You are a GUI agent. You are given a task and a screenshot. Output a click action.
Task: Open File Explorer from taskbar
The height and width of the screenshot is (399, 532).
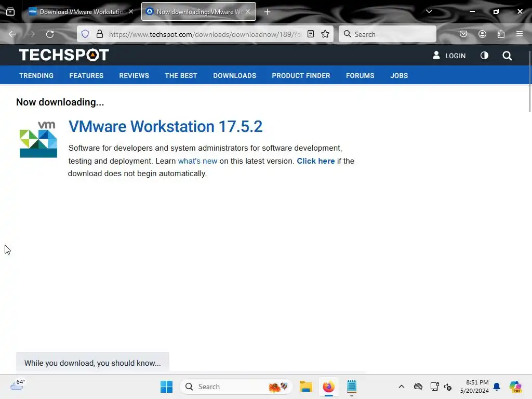[305, 387]
